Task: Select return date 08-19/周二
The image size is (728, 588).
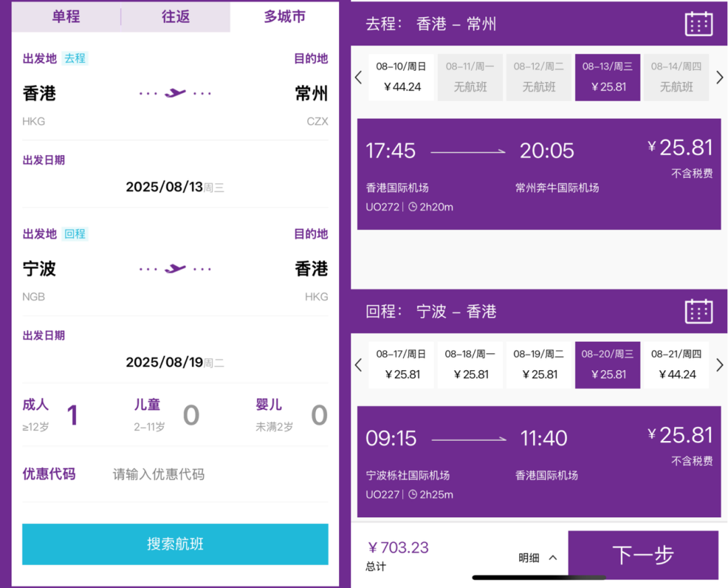Action: pyautogui.click(x=539, y=365)
